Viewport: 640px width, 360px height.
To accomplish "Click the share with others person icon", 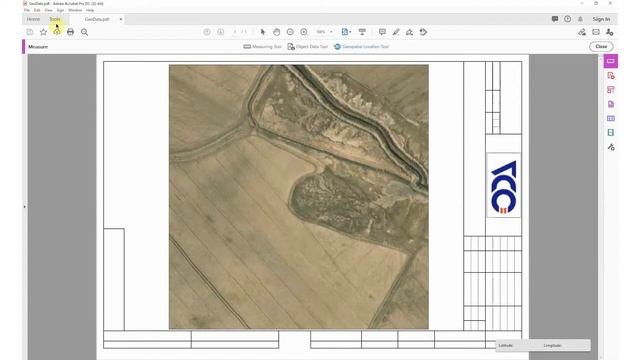I will pos(610,32).
